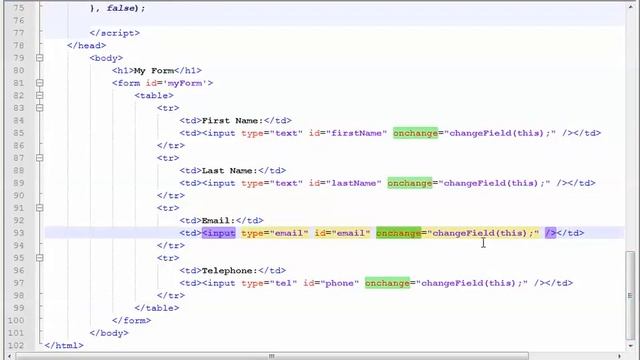Click the opening table tag on line 82
The height and width of the screenshot is (360, 640).
point(154,96)
